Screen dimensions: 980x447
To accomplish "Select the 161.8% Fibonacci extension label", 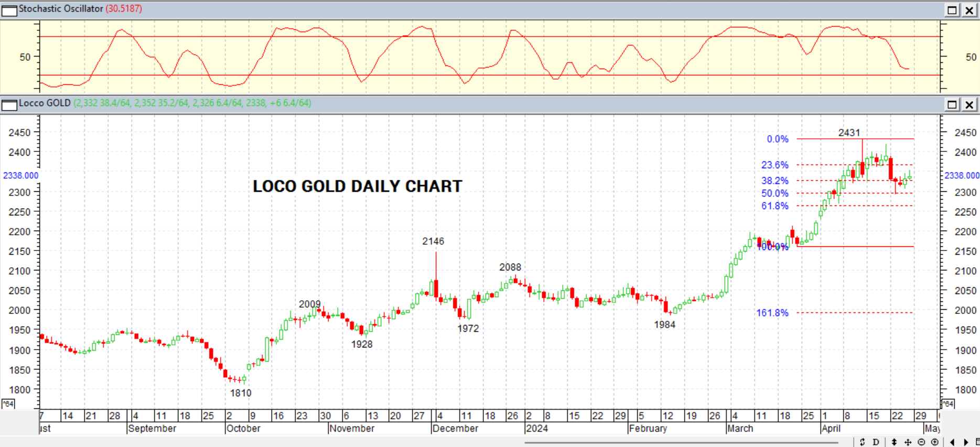I will tap(772, 313).
